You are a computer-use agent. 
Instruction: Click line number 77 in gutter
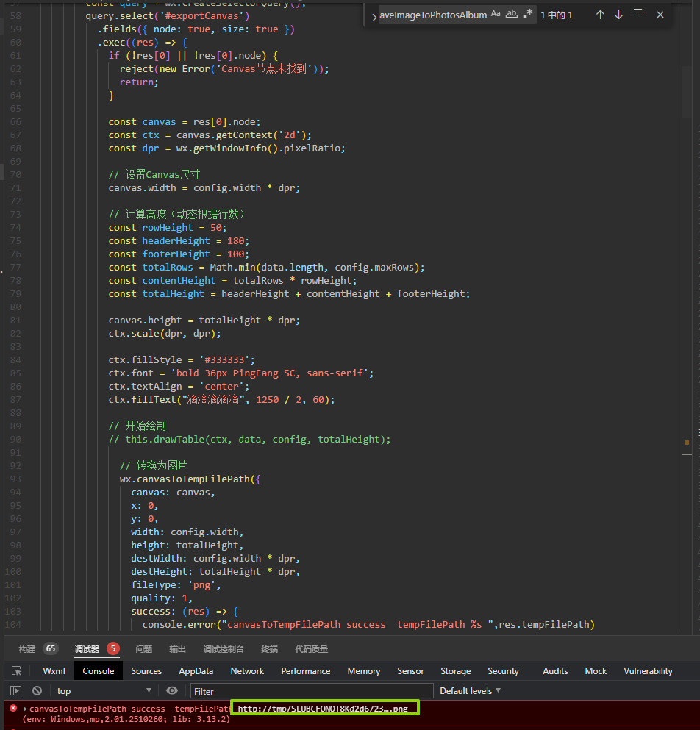(x=15, y=268)
